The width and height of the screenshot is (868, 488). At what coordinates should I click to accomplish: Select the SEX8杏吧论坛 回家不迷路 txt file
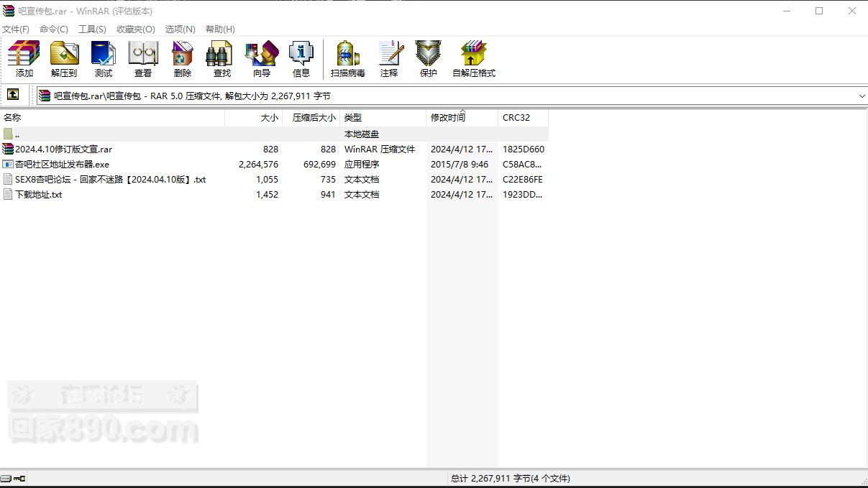coord(110,179)
